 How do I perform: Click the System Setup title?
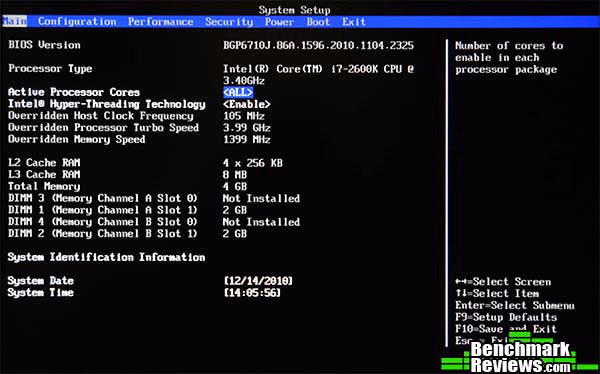point(294,10)
